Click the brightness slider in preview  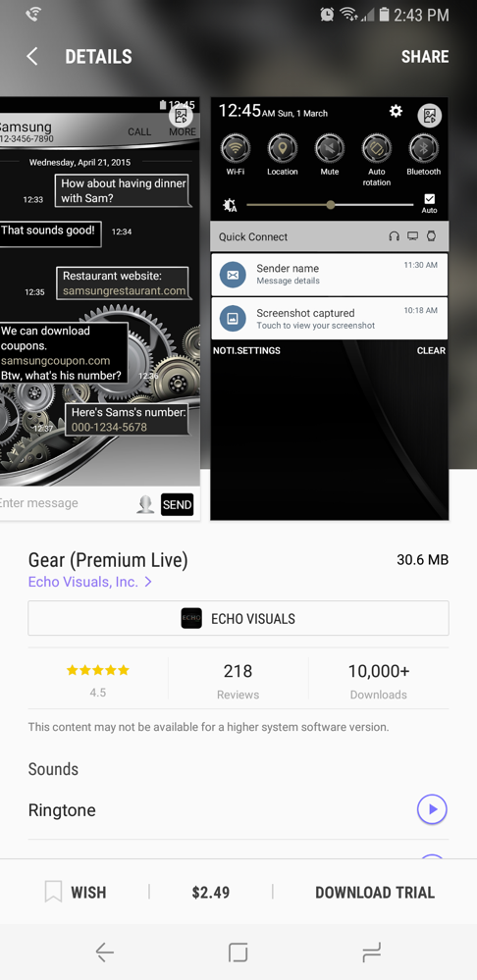pos(330,205)
